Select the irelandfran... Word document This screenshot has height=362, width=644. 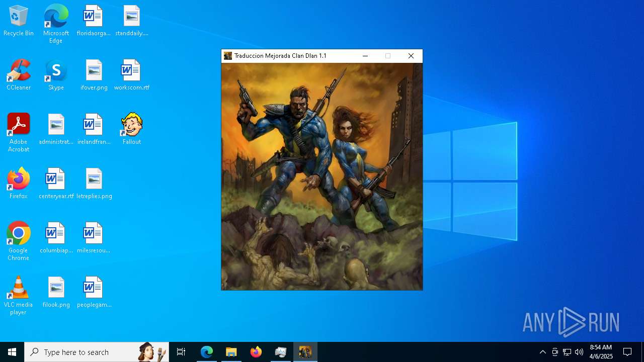click(94, 130)
